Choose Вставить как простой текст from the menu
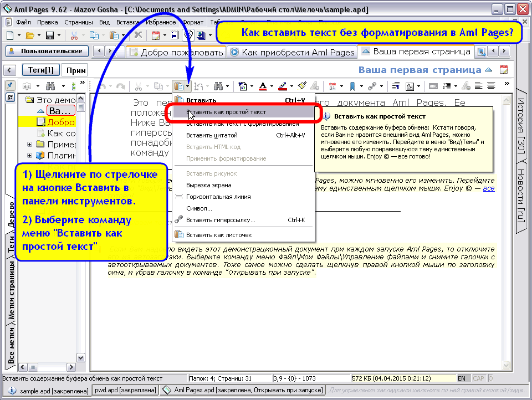This screenshot has height=400, width=532. click(x=243, y=112)
